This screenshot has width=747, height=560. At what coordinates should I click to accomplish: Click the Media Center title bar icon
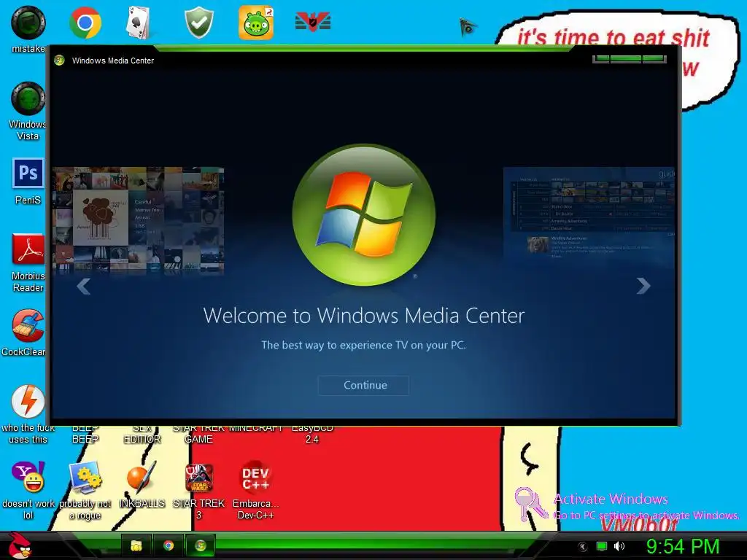pos(60,61)
